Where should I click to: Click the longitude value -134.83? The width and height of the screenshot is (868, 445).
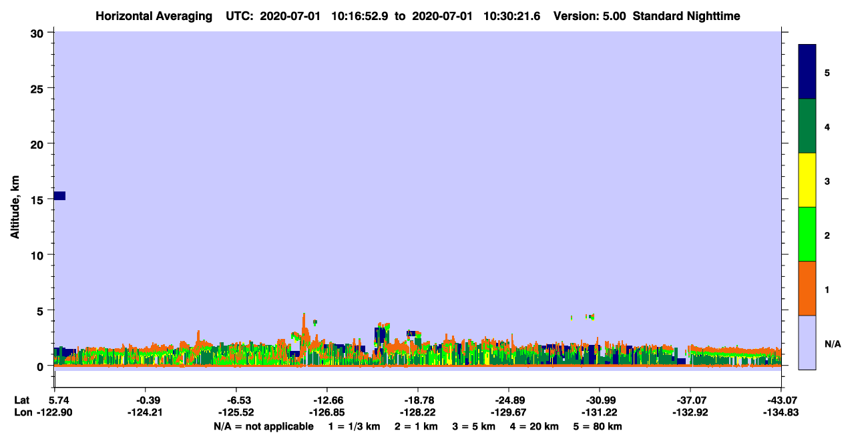[781, 412]
